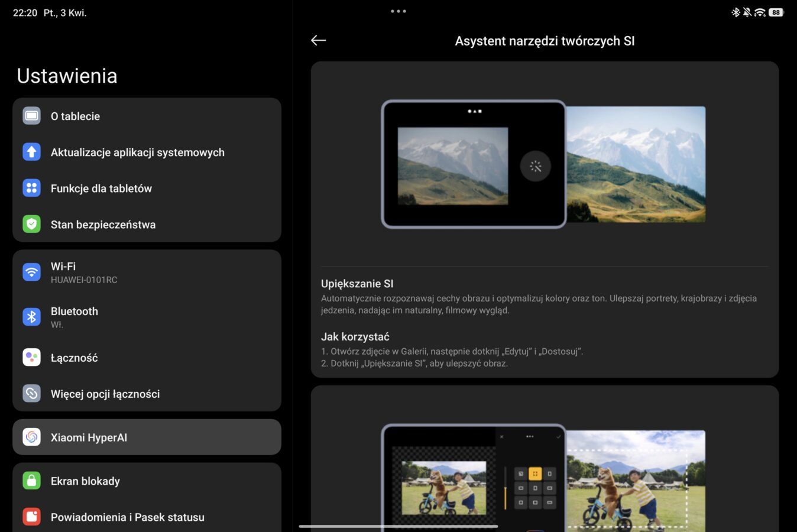Click the system app updates arrow icon
This screenshot has height=532, width=797.
pyautogui.click(x=32, y=153)
